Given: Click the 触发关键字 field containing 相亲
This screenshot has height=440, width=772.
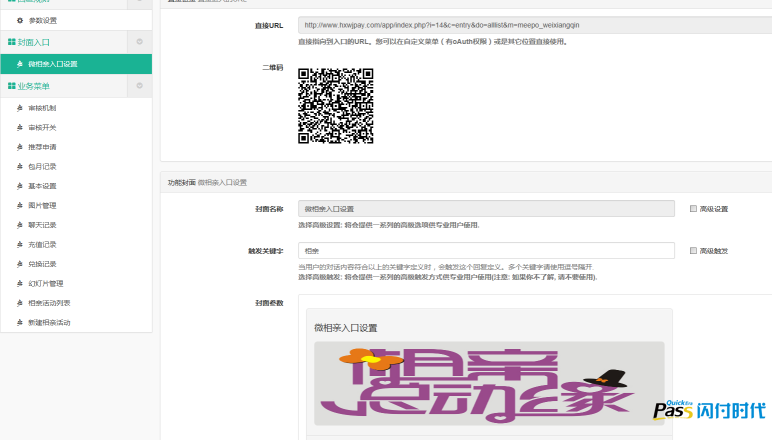Looking at the screenshot, I should pyautogui.click(x=486, y=251).
